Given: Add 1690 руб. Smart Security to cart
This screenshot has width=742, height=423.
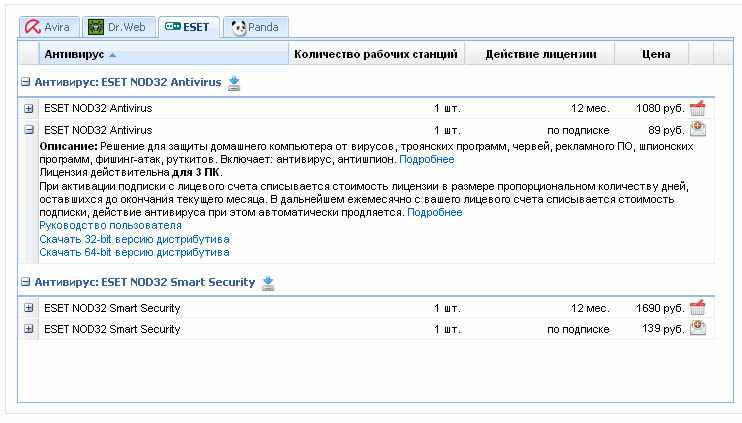Looking at the screenshot, I should (698, 308).
